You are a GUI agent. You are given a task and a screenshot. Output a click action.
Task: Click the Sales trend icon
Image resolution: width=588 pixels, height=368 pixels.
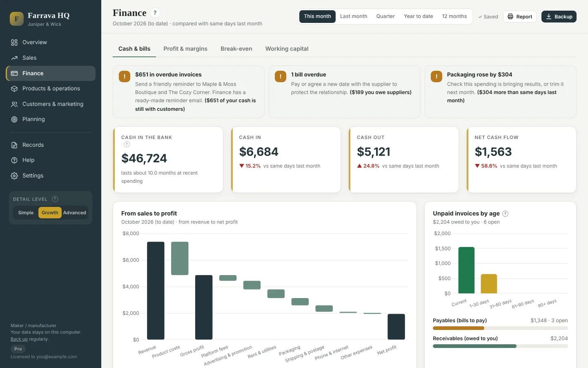click(14, 58)
